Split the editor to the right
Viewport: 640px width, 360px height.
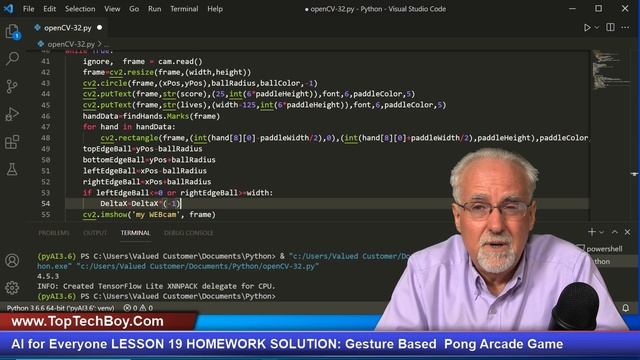(x=610, y=27)
